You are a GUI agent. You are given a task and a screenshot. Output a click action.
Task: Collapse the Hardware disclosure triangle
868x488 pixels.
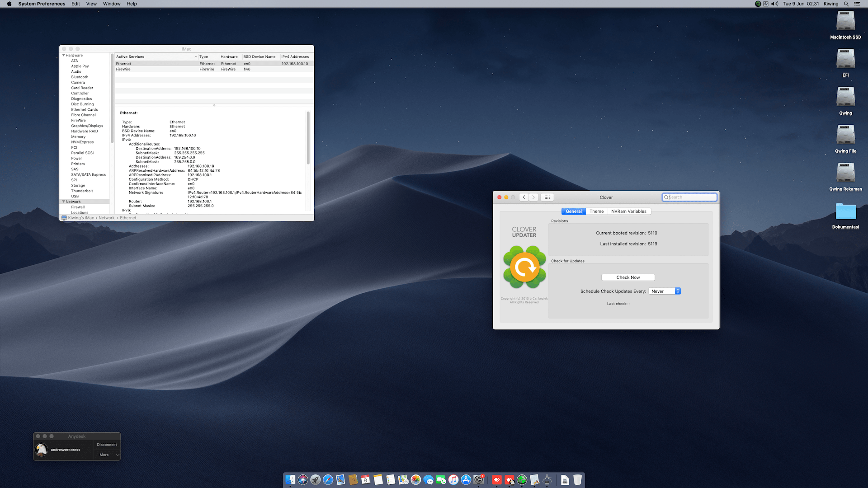[x=64, y=55]
